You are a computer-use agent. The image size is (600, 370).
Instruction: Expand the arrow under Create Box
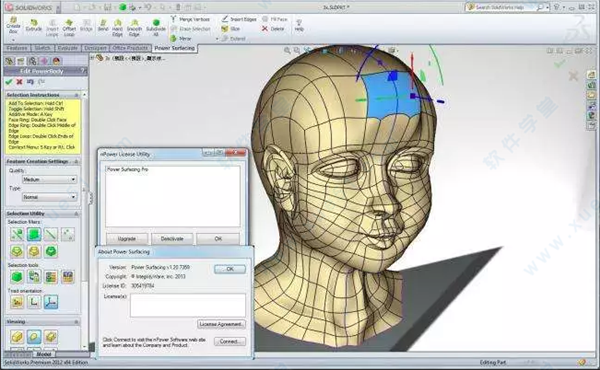(x=13, y=40)
